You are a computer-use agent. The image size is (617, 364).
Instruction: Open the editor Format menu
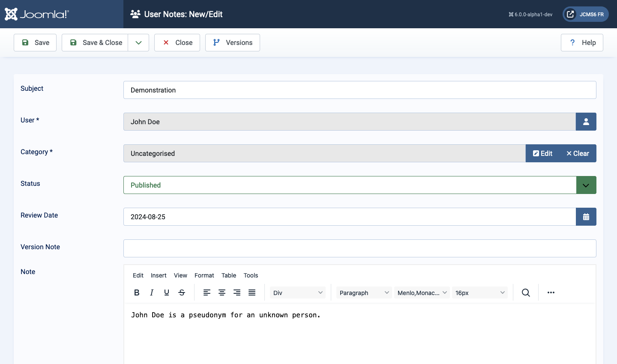click(x=204, y=275)
